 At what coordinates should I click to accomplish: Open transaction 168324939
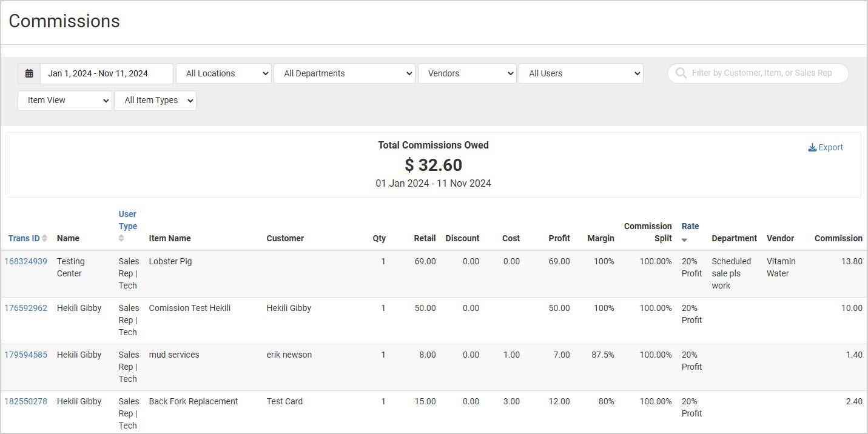[25, 261]
